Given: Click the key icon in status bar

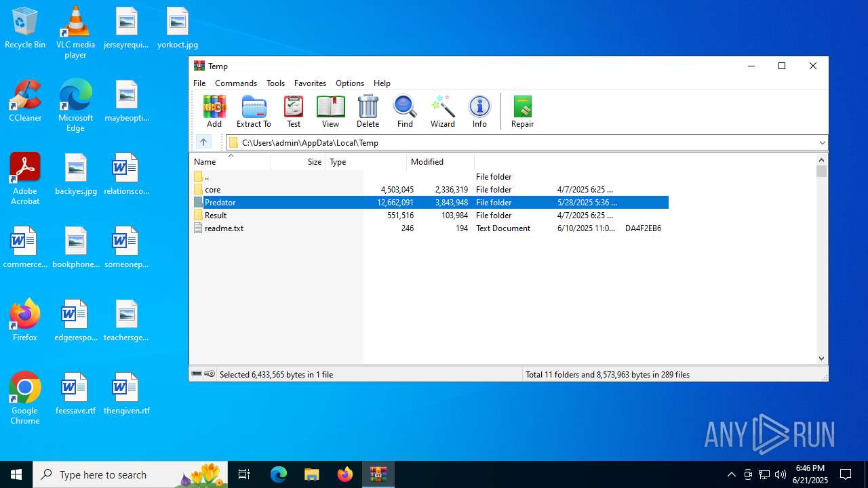Looking at the screenshot, I should click(x=210, y=374).
